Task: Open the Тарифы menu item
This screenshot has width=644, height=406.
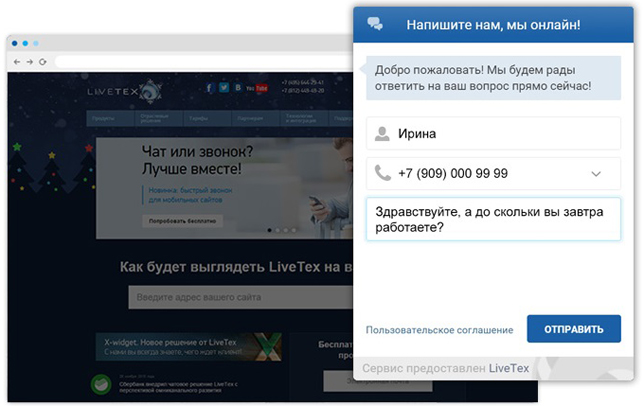Action: 207,118
